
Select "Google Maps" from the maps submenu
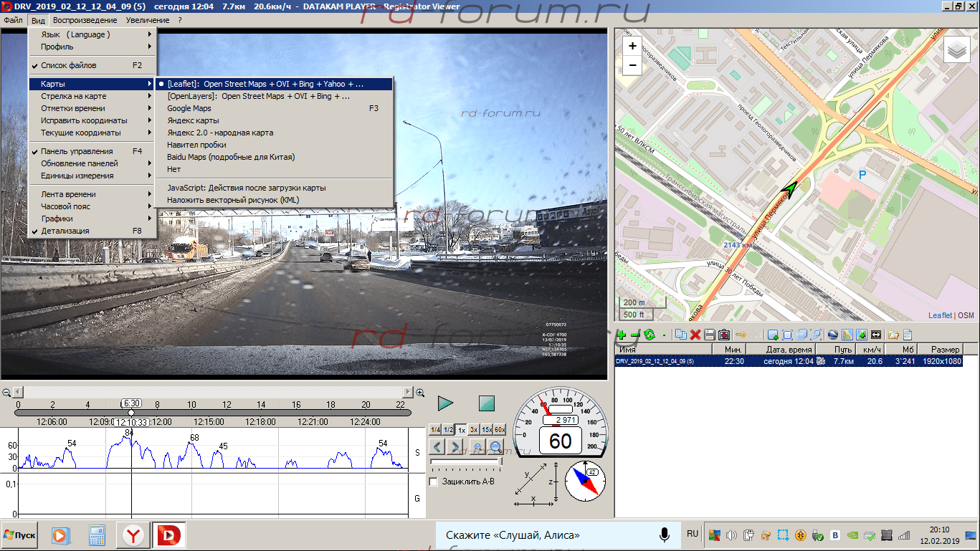pos(189,108)
